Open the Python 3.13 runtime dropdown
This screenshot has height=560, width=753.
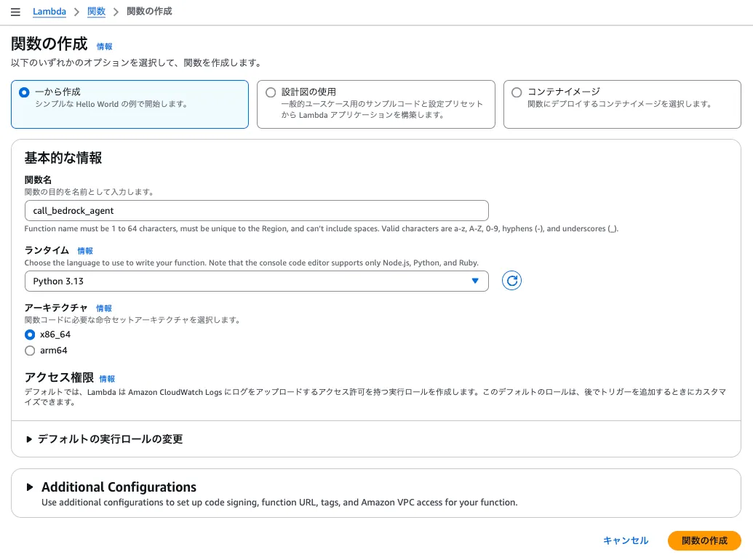coord(256,281)
